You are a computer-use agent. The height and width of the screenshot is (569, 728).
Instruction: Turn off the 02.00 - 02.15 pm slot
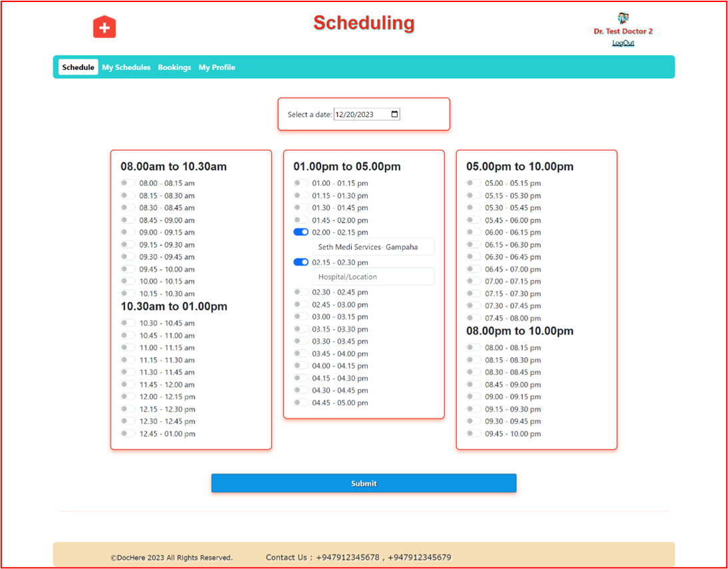(301, 233)
